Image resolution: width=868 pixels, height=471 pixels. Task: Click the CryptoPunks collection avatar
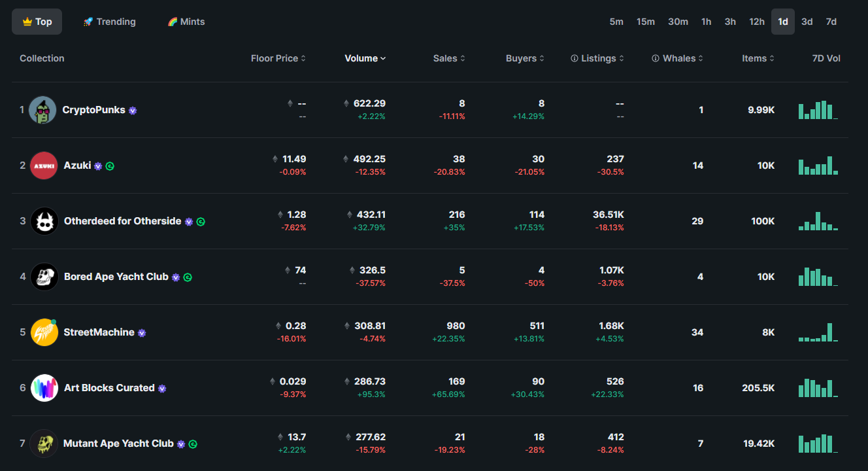43,110
